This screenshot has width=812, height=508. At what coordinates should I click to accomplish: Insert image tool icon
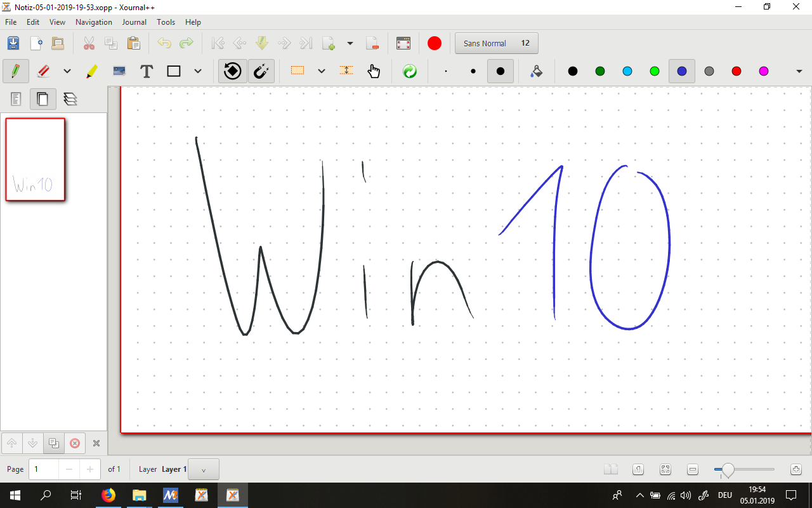pyautogui.click(x=119, y=71)
